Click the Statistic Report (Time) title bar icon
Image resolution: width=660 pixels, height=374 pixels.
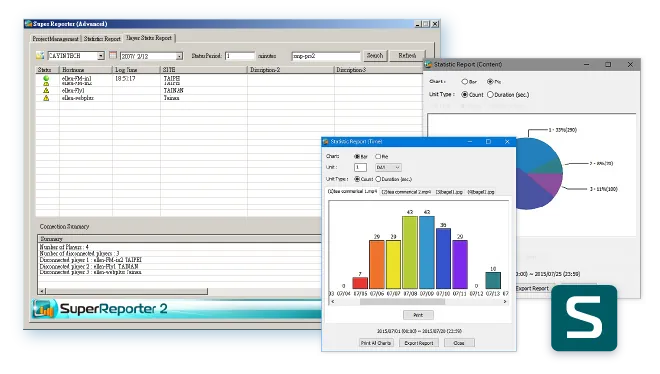[326, 142]
